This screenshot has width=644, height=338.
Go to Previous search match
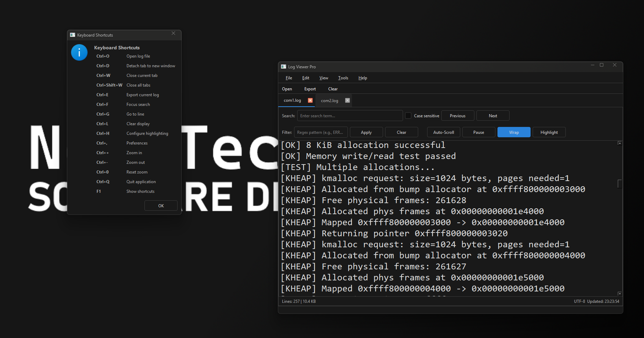(x=457, y=116)
